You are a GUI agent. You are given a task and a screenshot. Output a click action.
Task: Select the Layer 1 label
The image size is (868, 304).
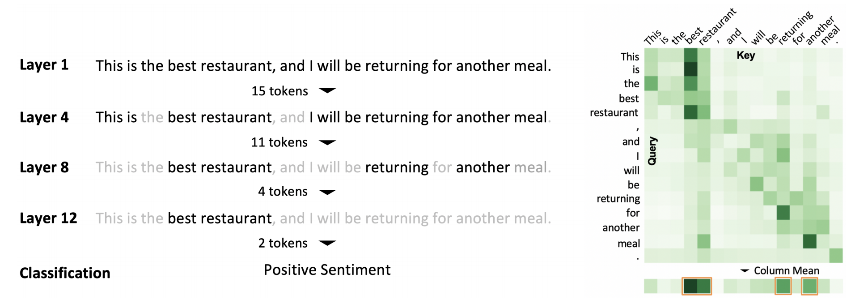pyautogui.click(x=44, y=65)
